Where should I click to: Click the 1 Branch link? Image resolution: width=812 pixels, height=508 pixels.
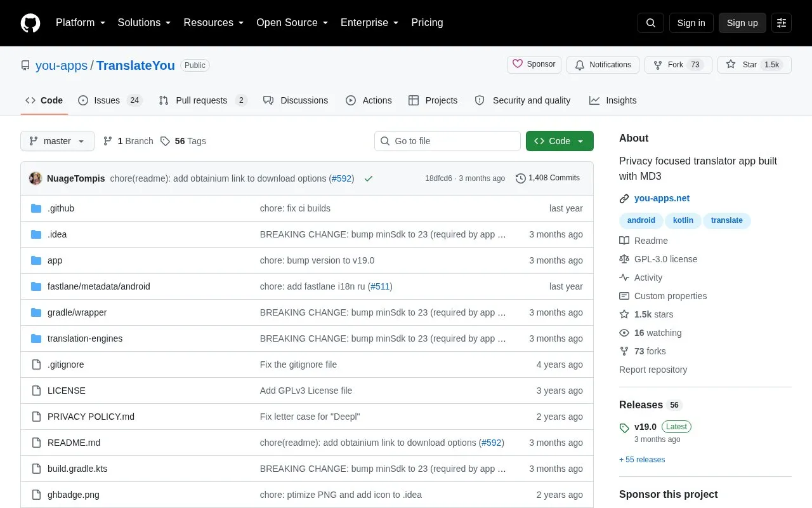pos(128,141)
